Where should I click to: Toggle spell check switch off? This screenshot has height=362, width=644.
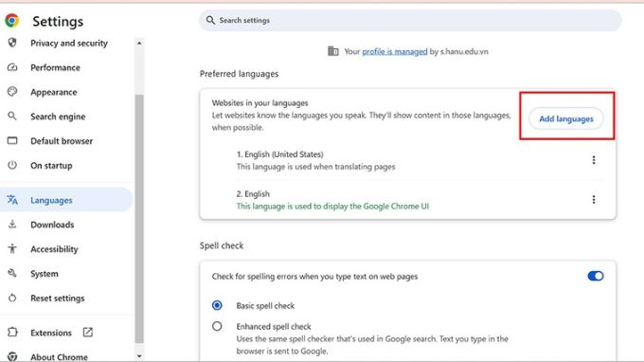tap(595, 276)
